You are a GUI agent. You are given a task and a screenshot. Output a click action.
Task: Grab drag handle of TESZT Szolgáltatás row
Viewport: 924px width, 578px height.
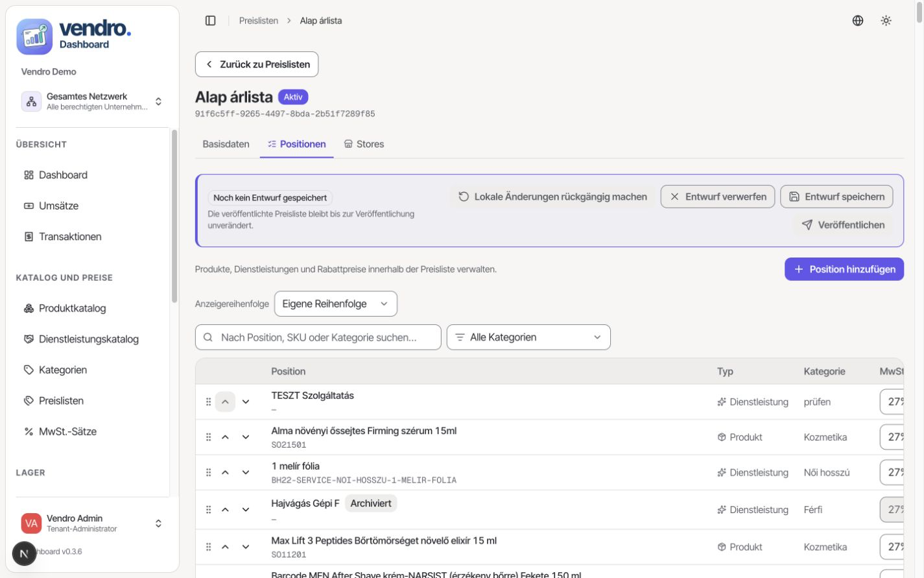(208, 402)
